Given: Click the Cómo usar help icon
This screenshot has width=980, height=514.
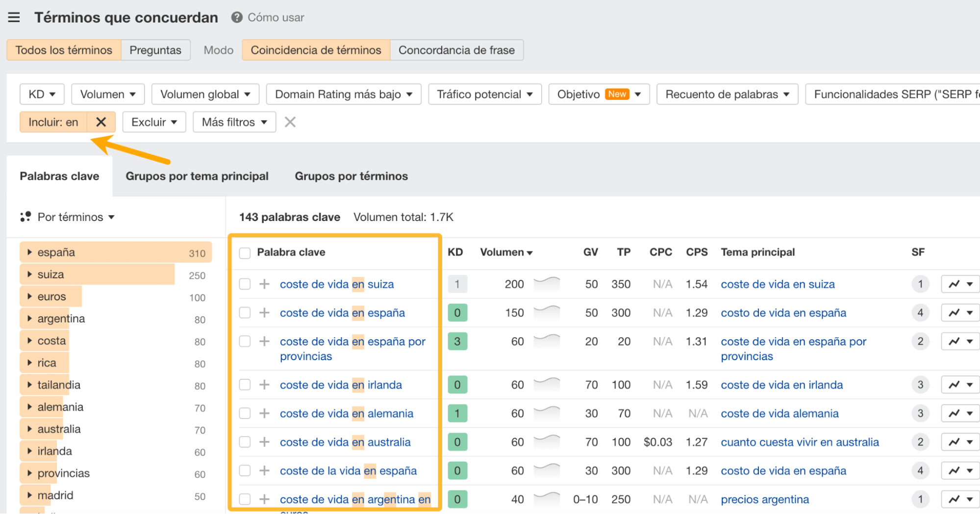Looking at the screenshot, I should pos(237,18).
